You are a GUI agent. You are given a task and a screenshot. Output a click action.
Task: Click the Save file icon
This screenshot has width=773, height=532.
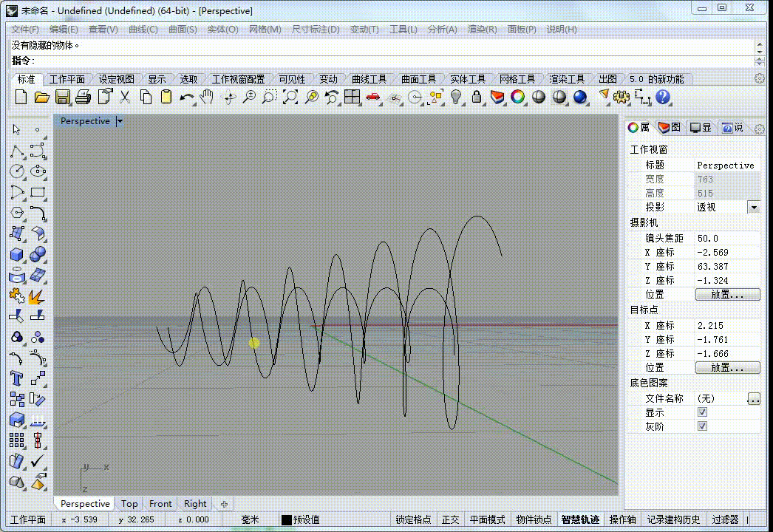point(62,97)
